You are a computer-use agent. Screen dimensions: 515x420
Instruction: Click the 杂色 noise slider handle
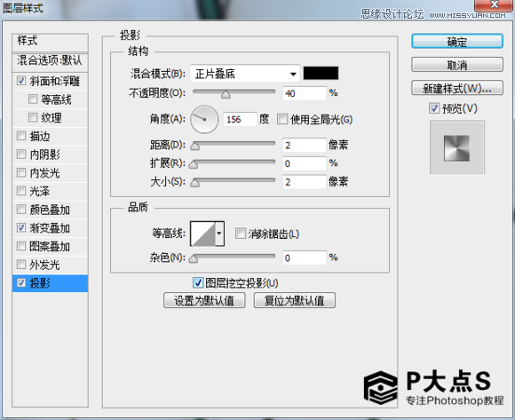[x=194, y=259]
